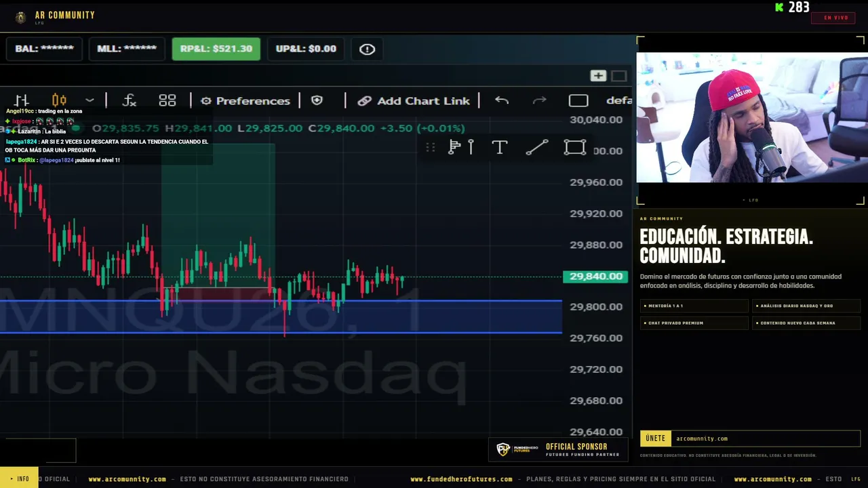This screenshot has height=488, width=868.
Task: Click the RP&L $521.30 badge
Action: tap(216, 49)
